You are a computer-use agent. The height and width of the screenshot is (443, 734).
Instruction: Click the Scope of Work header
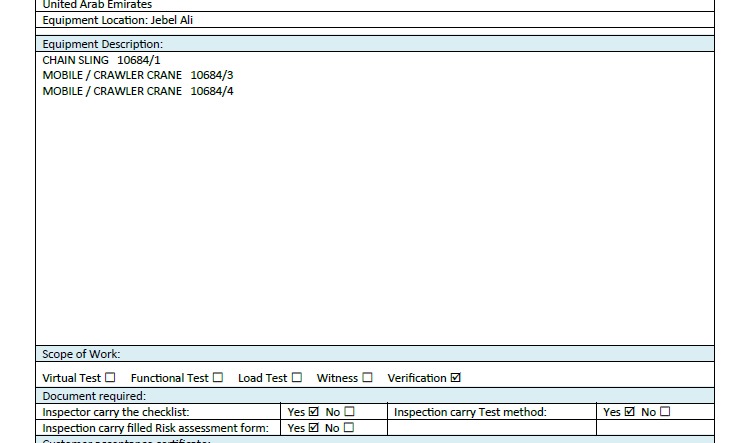coord(81,354)
